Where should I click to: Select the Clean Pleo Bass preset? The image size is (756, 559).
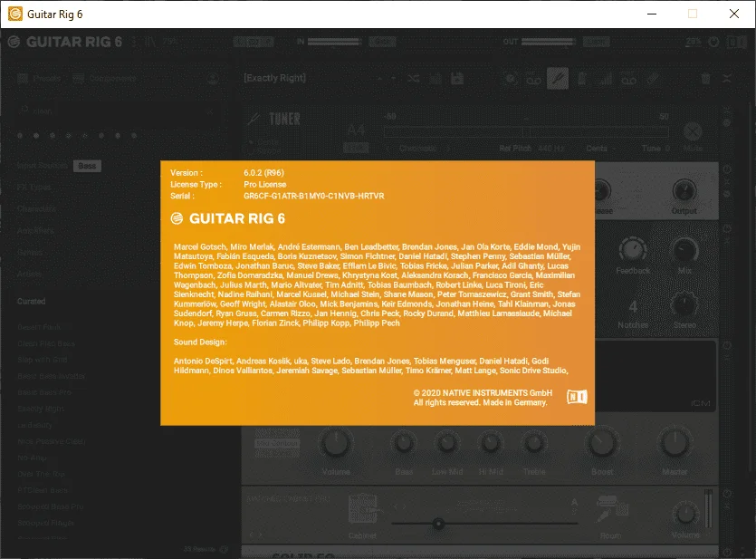(46, 343)
